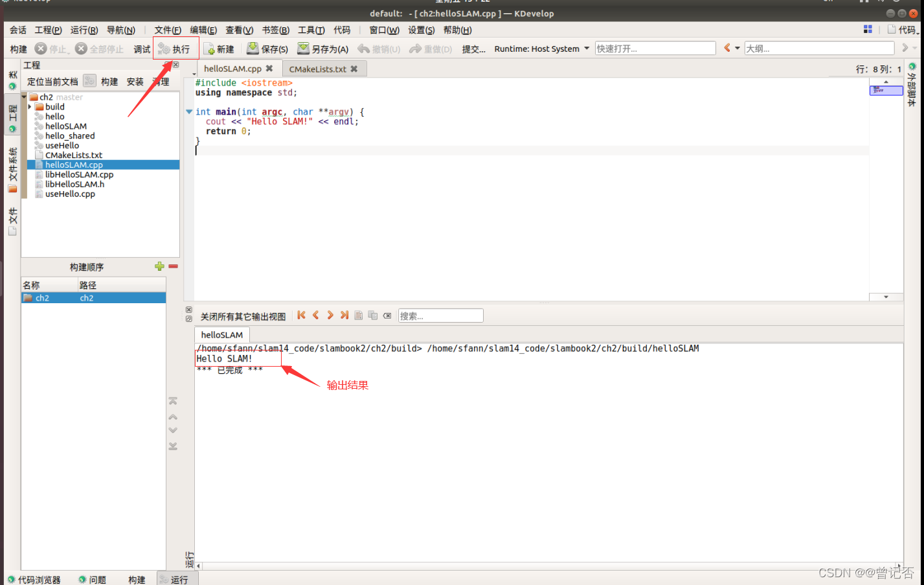Open the 运行(R) menu
Screen dimensions: 924x585
pyautogui.click(x=84, y=30)
